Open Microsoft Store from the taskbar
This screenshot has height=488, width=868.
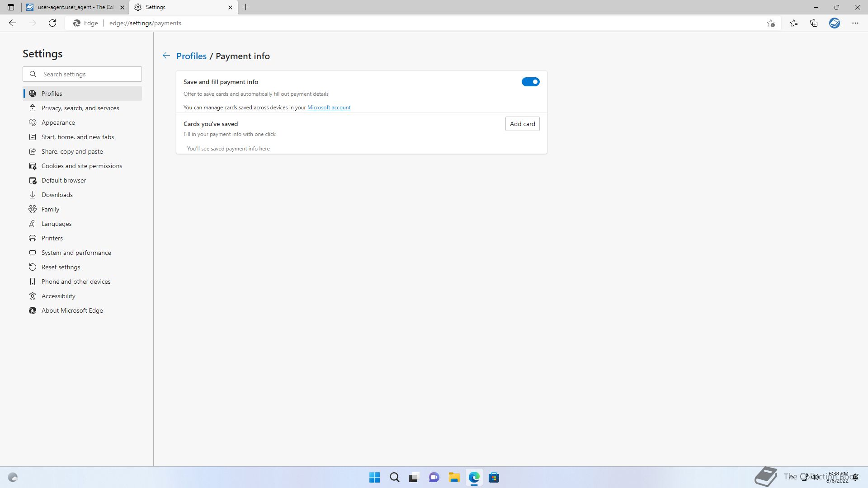(494, 478)
